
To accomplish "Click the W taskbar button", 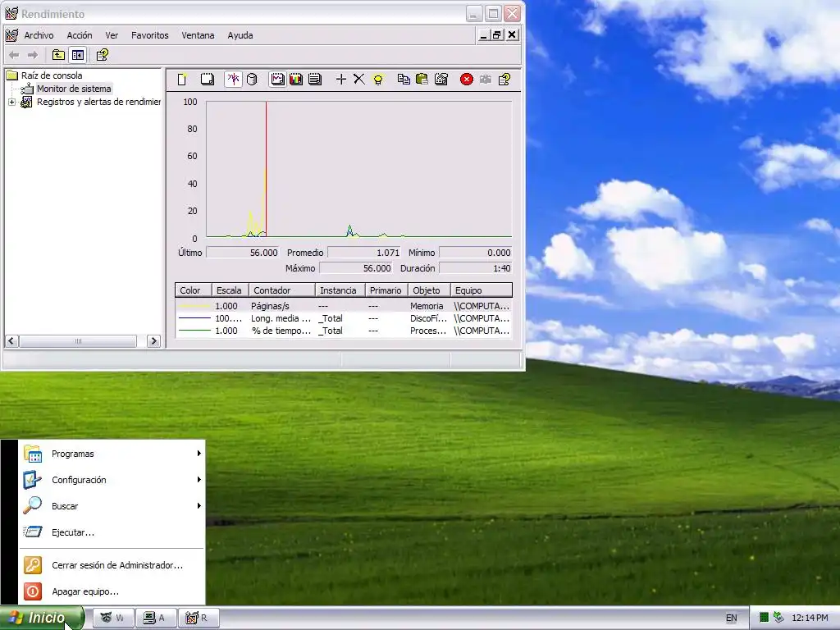I will 112,619.
